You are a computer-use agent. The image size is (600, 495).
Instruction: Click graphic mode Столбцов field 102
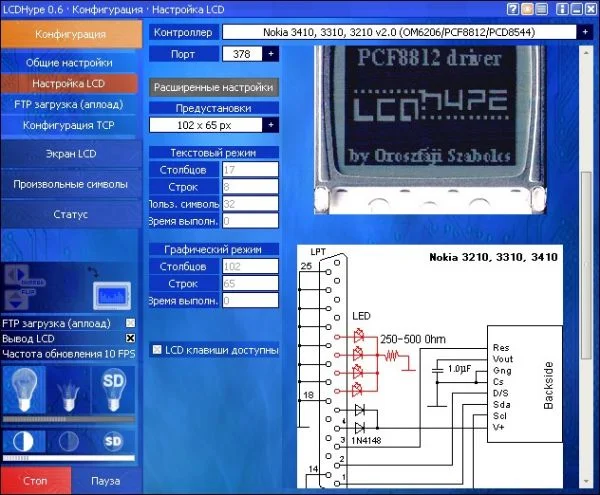pyautogui.click(x=251, y=266)
